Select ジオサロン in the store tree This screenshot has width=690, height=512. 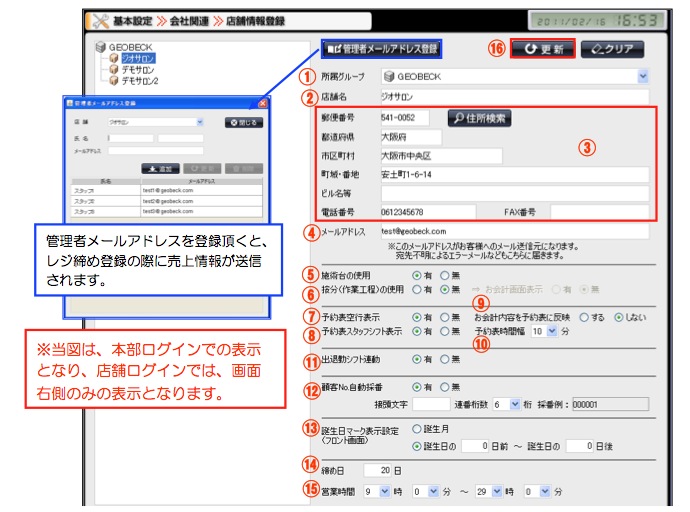click(134, 58)
